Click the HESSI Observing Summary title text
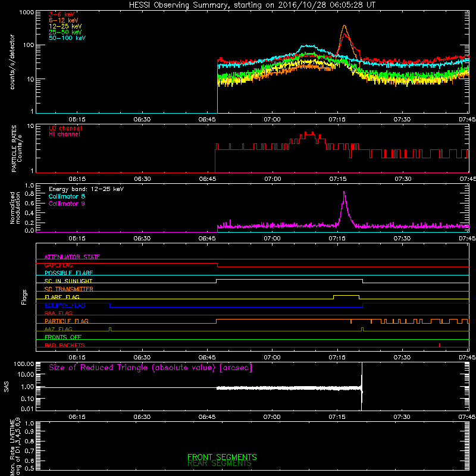Image resolution: width=476 pixels, height=476 pixels. point(252,5)
